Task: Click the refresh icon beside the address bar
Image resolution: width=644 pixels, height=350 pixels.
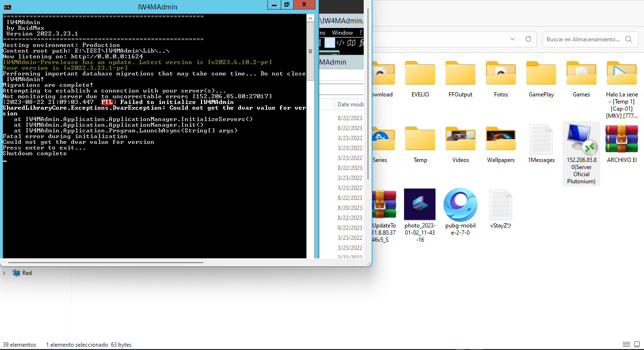Action: tap(528, 39)
